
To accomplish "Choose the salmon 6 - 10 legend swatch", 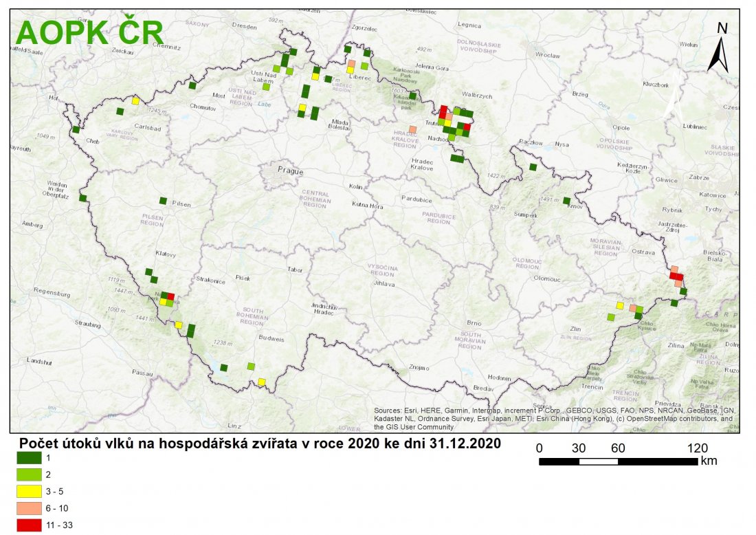I will point(30,508).
